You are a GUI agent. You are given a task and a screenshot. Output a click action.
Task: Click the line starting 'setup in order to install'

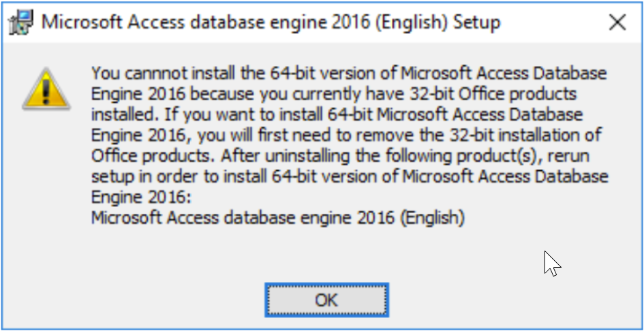pyautogui.click(x=348, y=176)
